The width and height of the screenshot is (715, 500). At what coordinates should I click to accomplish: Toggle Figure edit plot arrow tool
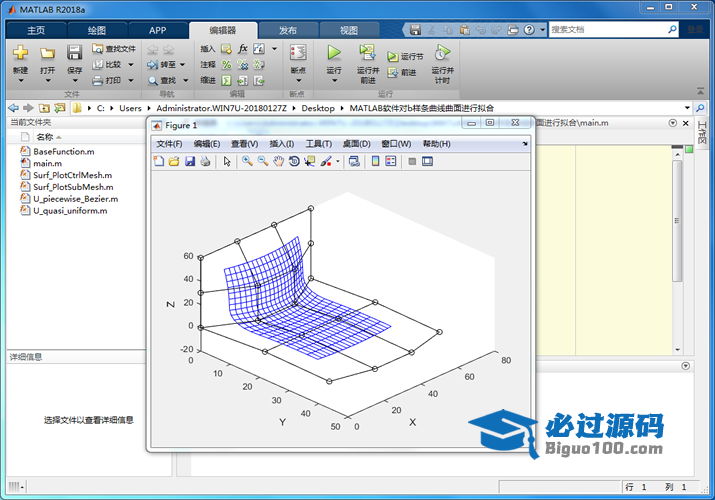click(227, 161)
